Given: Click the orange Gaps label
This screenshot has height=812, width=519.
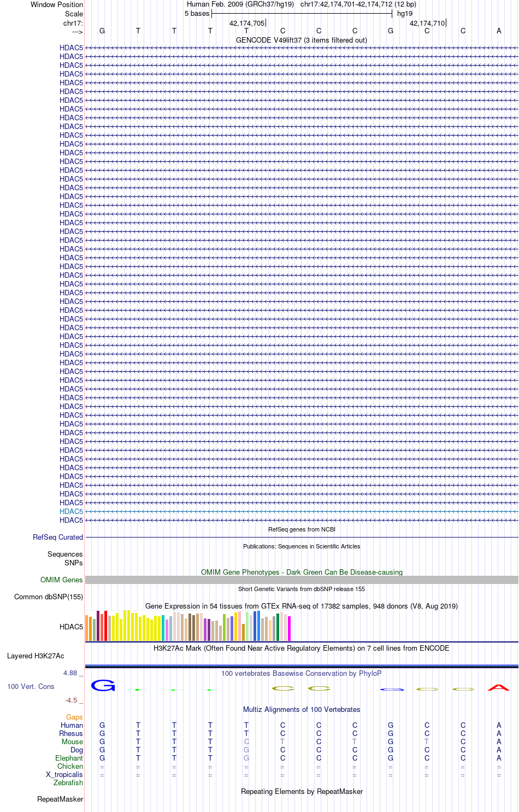Looking at the screenshot, I should point(74,717).
